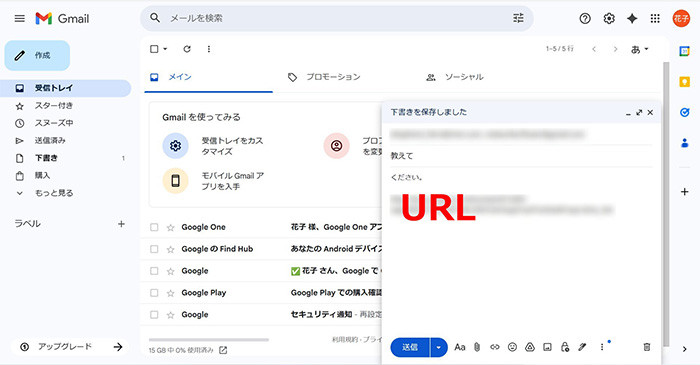Attach files with paperclip icon
Viewport: 700px width, 365px height.
click(x=477, y=347)
